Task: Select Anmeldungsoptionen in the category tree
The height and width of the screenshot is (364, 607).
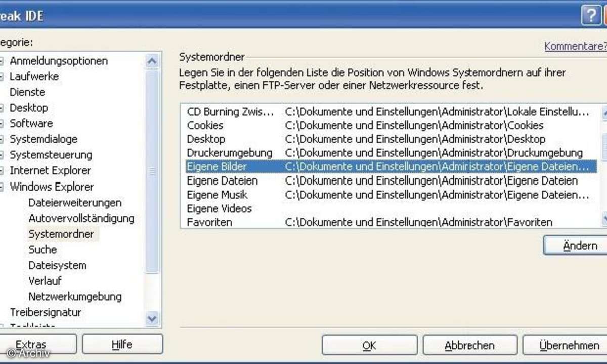Action: 59,61
